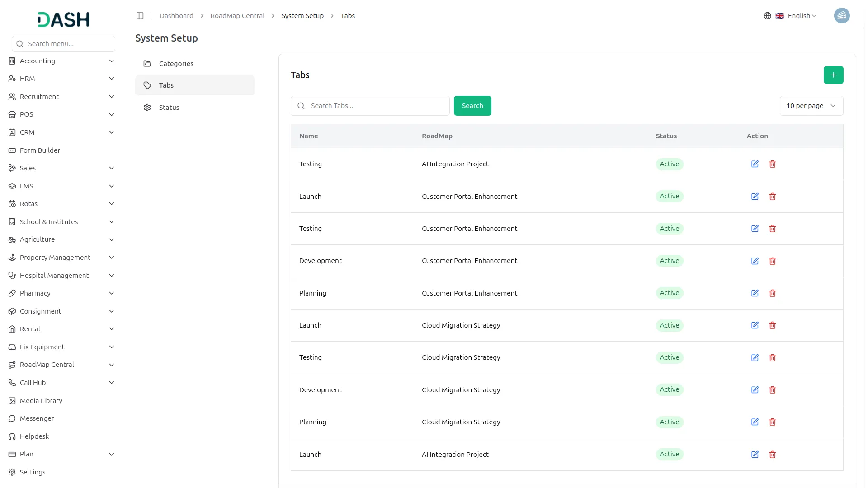This screenshot has width=868, height=488.
Task: Go to Dashboard breadcrumb link
Action: (176, 16)
